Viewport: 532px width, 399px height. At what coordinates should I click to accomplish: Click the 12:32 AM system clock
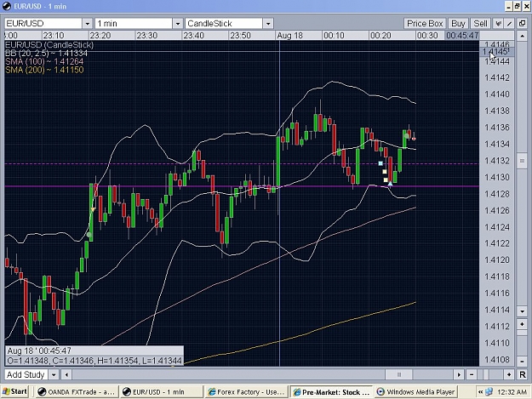[512, 392]
